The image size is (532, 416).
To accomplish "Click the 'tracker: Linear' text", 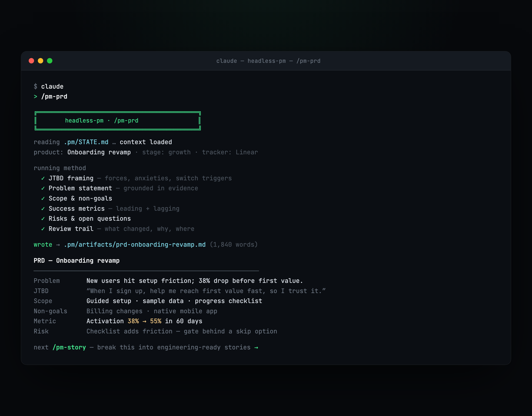I will 230,152.
